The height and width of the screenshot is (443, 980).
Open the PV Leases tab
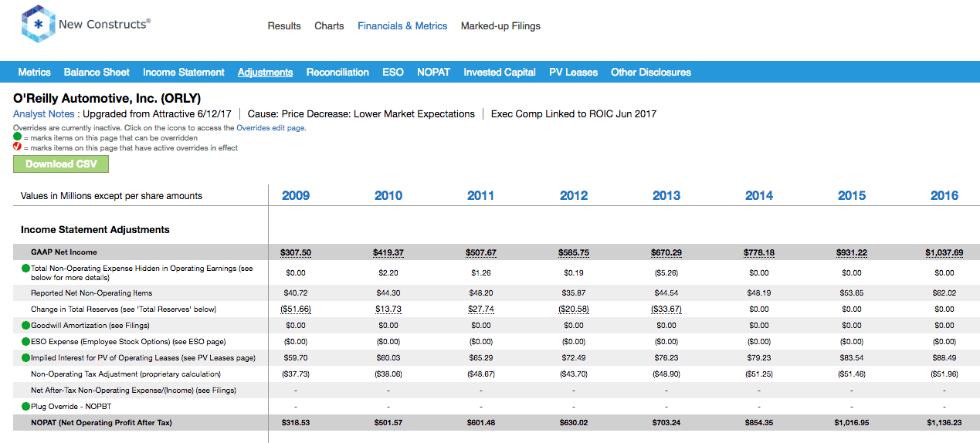(x=573, y=72)
